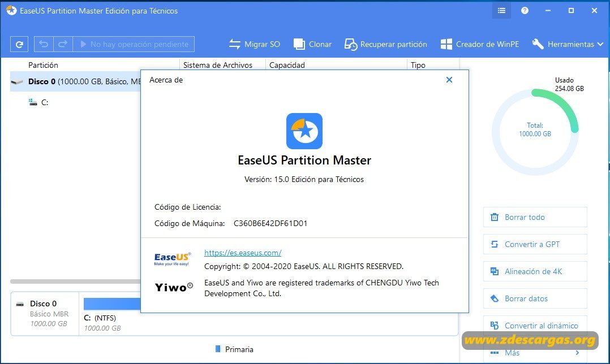Click the refresh disk information icon
Viewport: 610px width, 364px height.
point(19,44)
